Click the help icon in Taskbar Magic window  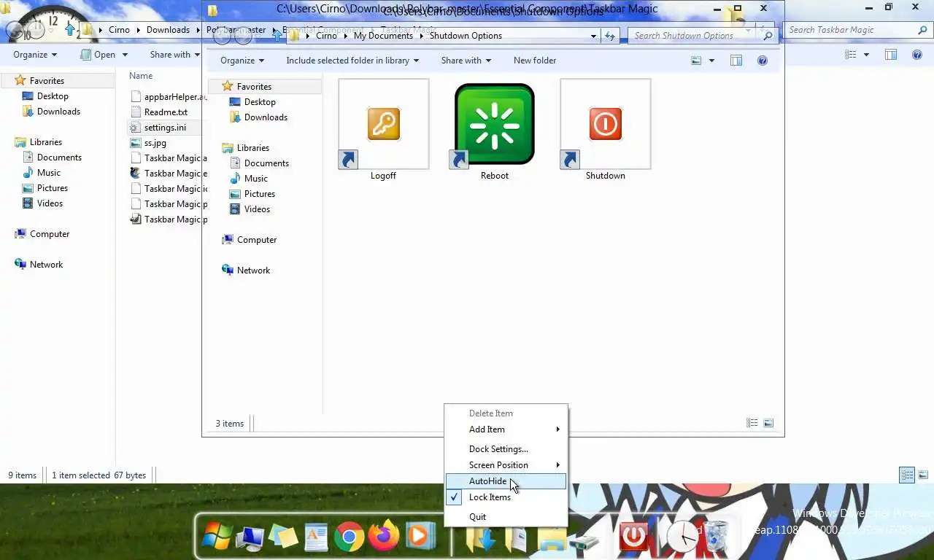tap(917, 55)
